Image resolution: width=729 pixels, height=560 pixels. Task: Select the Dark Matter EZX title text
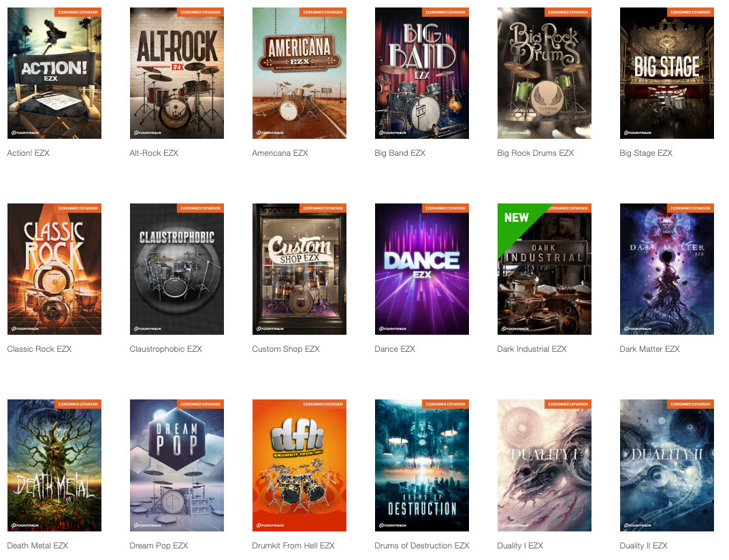[649, 349]
